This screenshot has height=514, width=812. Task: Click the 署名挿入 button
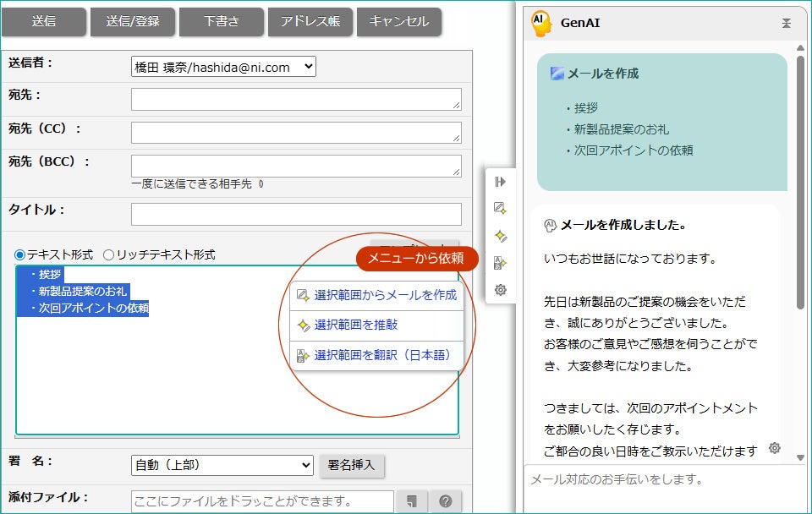pyautogui.click(x=351, y=465)
